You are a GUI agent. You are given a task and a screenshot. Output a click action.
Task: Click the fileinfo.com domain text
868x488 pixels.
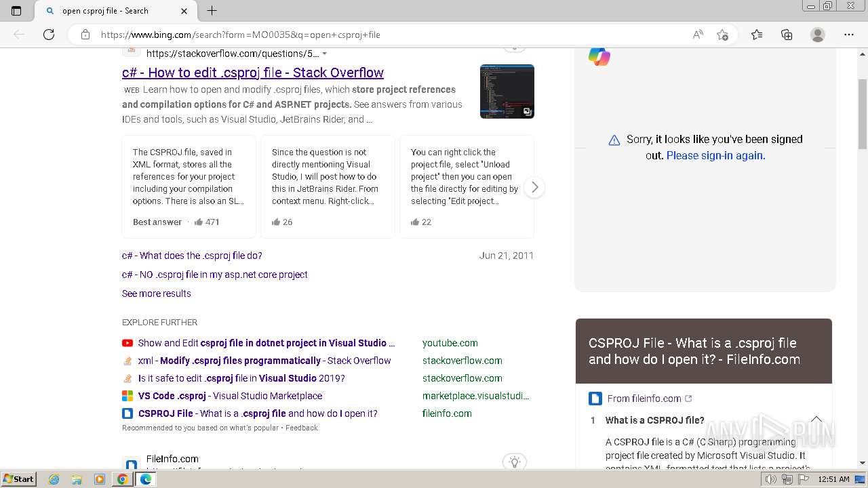tap(447, 413)
